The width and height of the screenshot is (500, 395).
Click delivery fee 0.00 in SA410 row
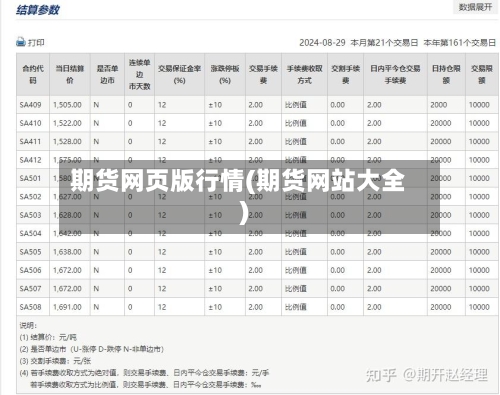(x=338, y=123)
